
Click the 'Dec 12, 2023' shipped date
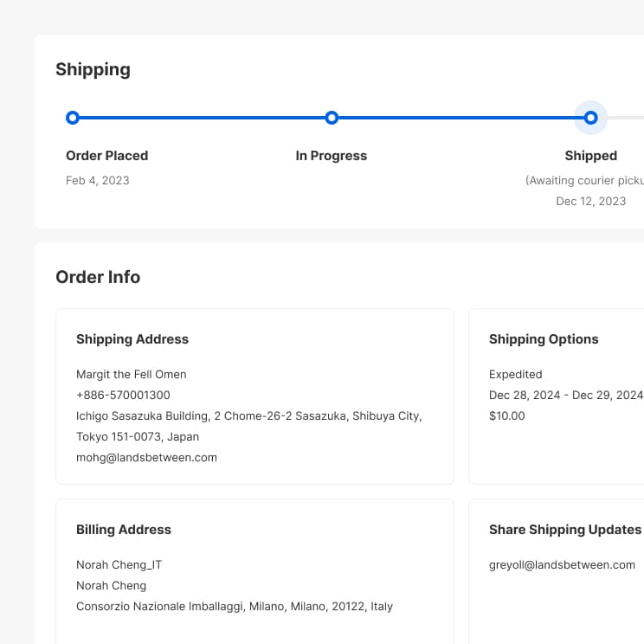pyautogui.click(x=590, y=201)
